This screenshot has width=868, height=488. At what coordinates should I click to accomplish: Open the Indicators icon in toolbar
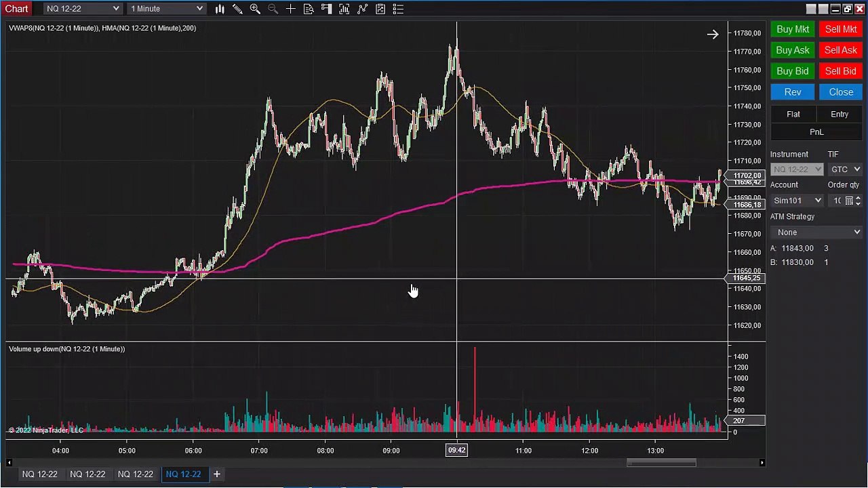point(344,9)
